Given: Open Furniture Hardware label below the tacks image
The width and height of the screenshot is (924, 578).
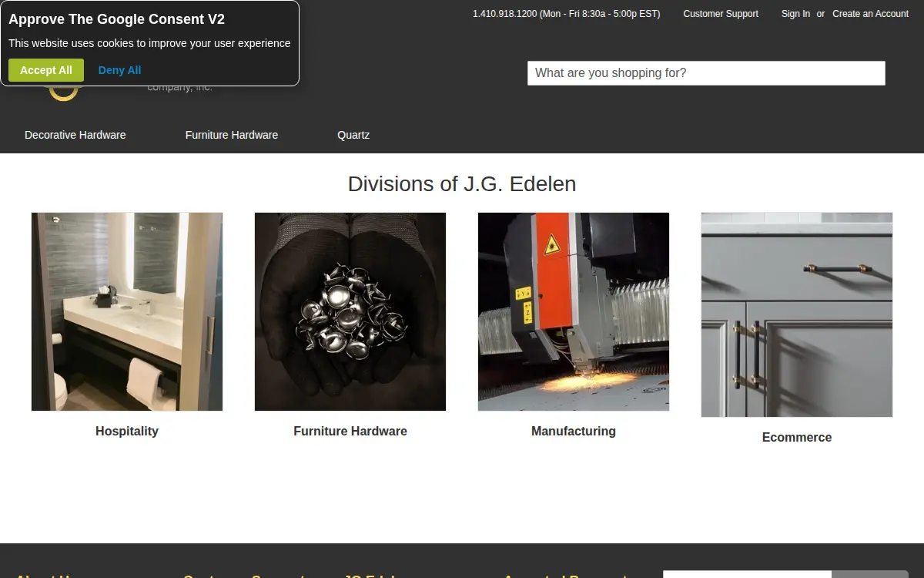Looking at the screenshot, I should [350, 431].
